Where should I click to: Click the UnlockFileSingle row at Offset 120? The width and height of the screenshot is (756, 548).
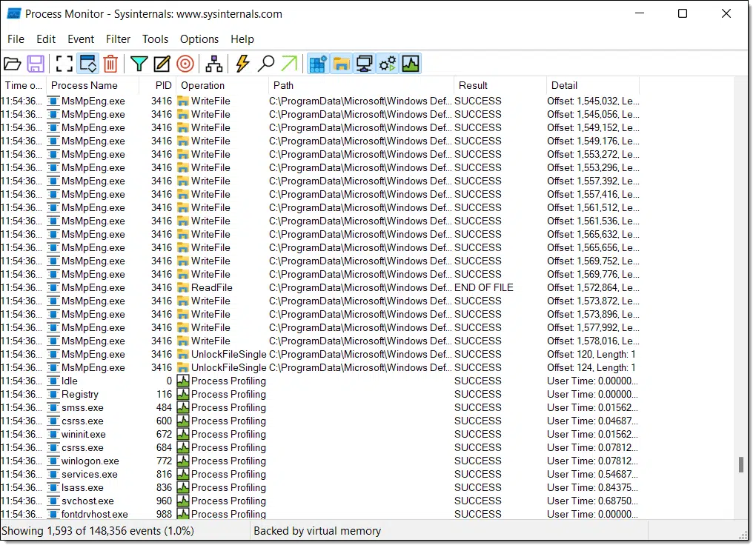(x=320, y=355)
